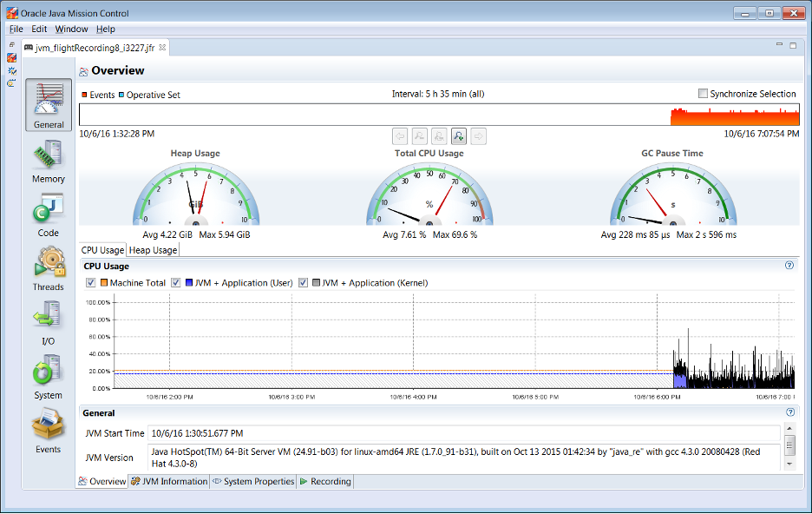Screen dimensions: 812x514
Task: Click the range end date 10/6/16 7:07:54 PM
Action: (762, 134)
